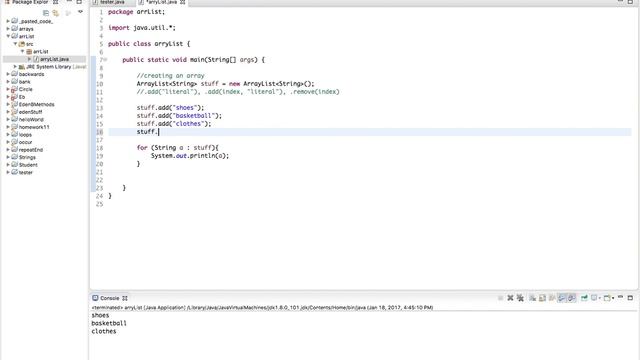The image size is (640, 360).
Task: Click the 'package arrList;' code line
Action: 136,12
